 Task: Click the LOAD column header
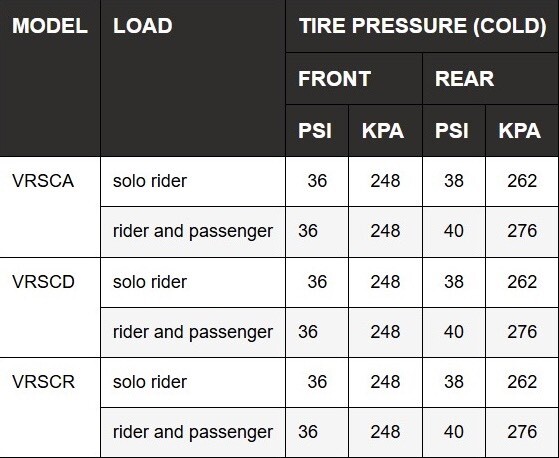coord(193,78)
